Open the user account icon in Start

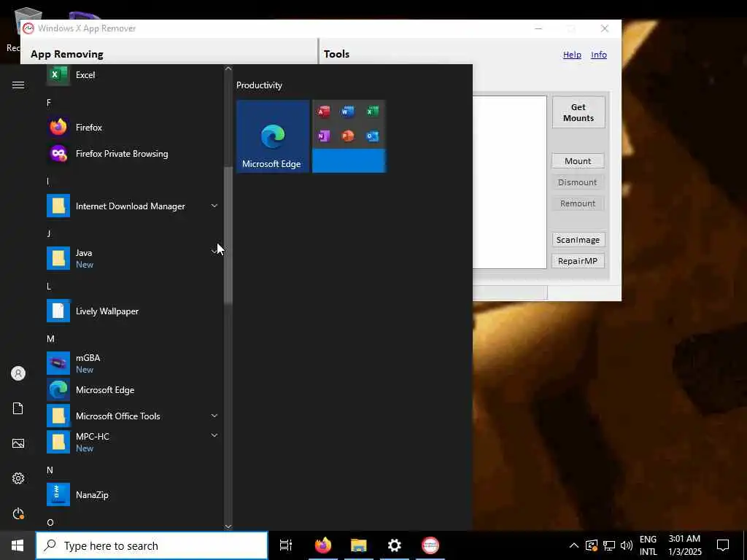[x=18, y=373]
